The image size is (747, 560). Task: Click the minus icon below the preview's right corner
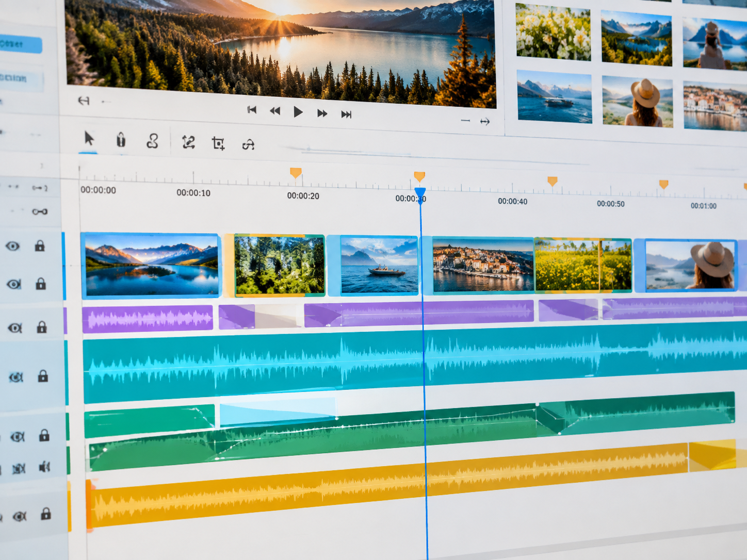[x=465, y=121]
